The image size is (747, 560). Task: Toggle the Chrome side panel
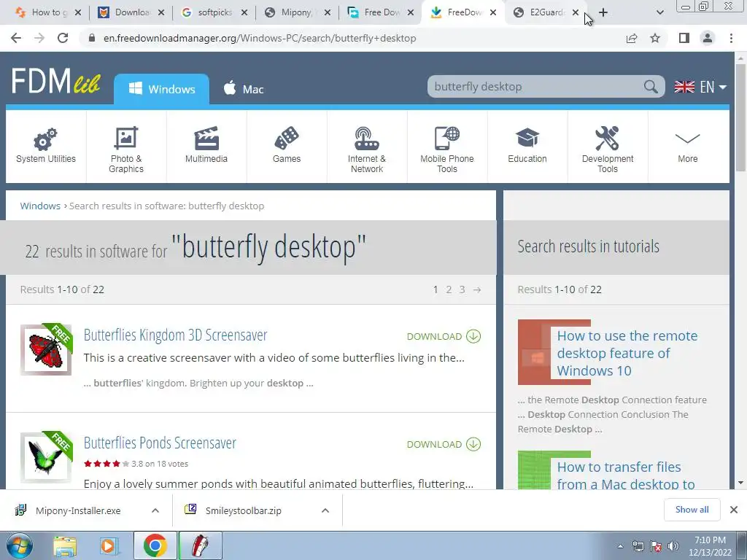click(x=684, y=38)
